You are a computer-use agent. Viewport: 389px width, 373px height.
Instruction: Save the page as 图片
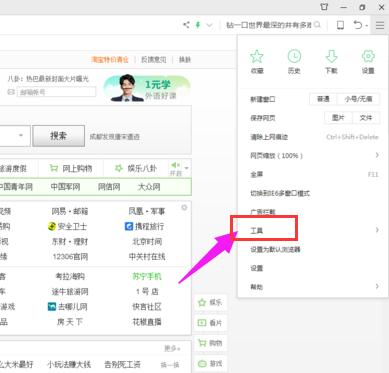[338, 118]
